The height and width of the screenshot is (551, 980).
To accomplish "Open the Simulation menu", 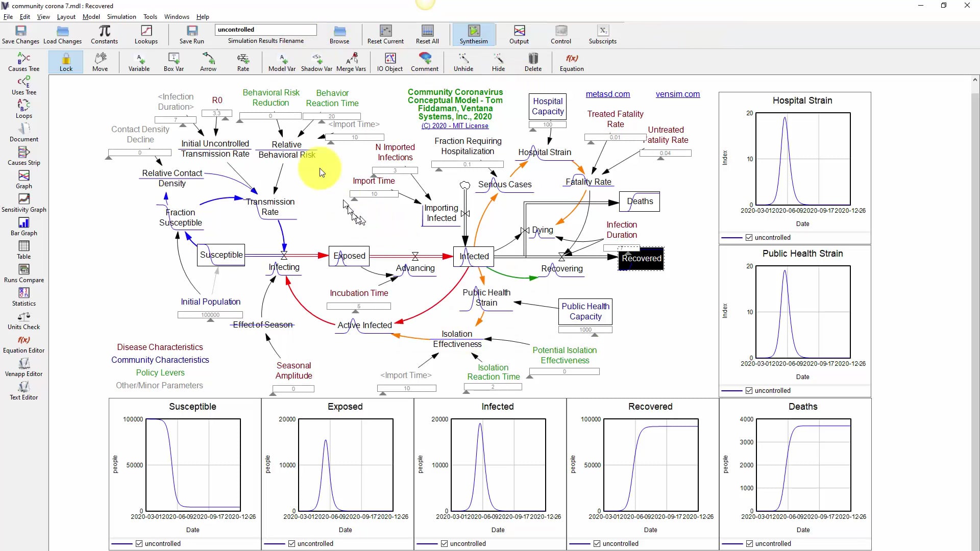I will 121,16.
